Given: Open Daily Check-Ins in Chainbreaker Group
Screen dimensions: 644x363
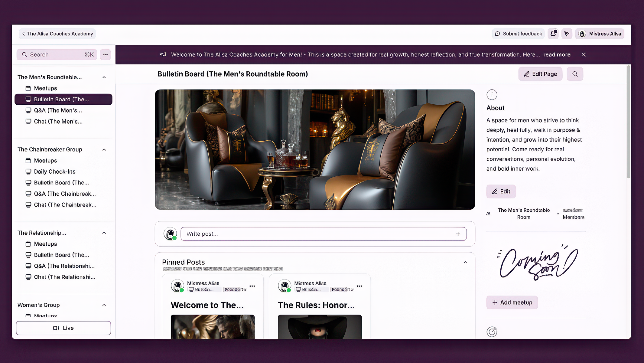Looking at the screenshot, I should [54, 172].
